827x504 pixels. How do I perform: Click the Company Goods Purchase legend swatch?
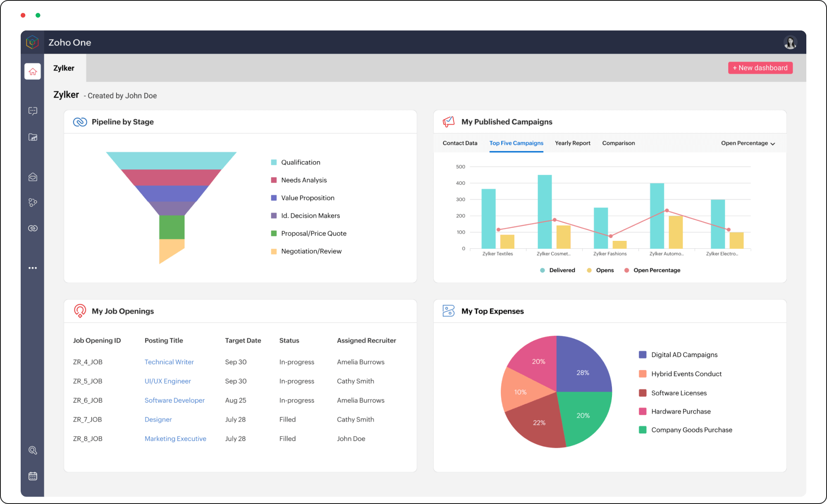[643, 430]
